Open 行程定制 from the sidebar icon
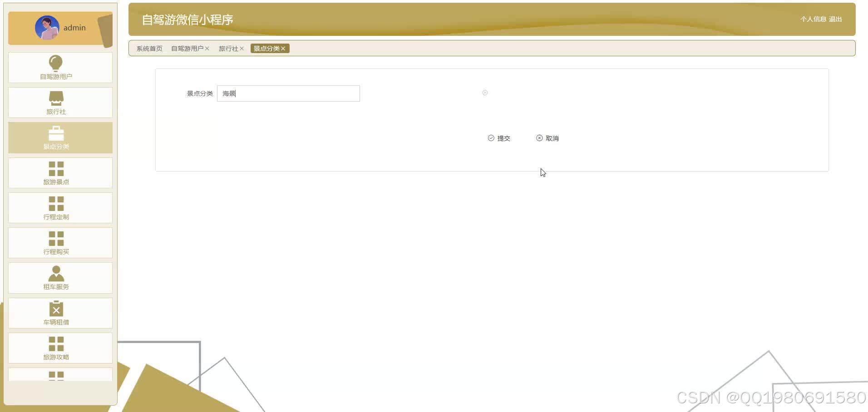This screenshot has height=412, width=868. point(55,202)
